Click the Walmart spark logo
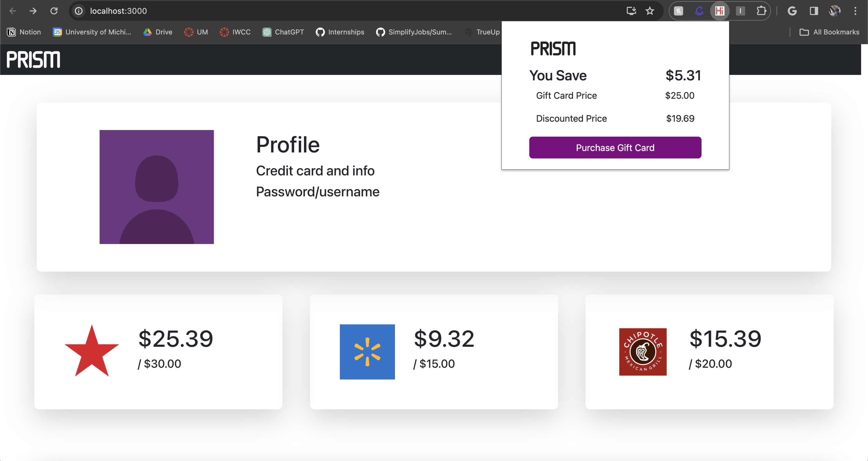Image resolution: width=868 pixels, height=461 pixels. [x=367, y=352]
